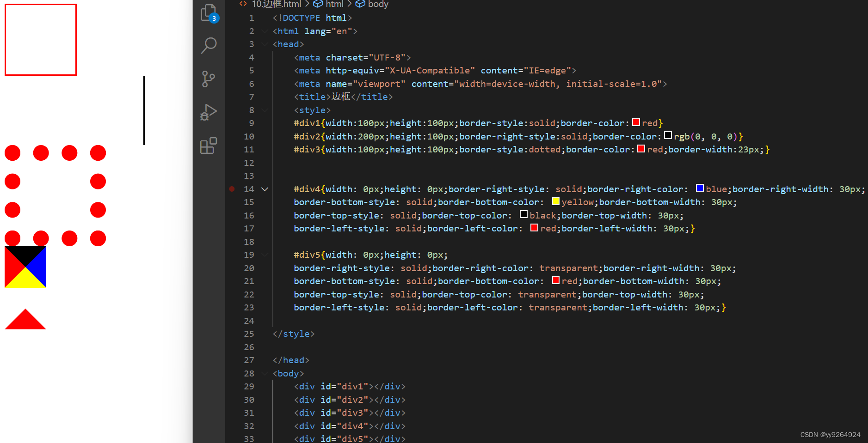Open the Explorer view in activity bar

[209, 13]
